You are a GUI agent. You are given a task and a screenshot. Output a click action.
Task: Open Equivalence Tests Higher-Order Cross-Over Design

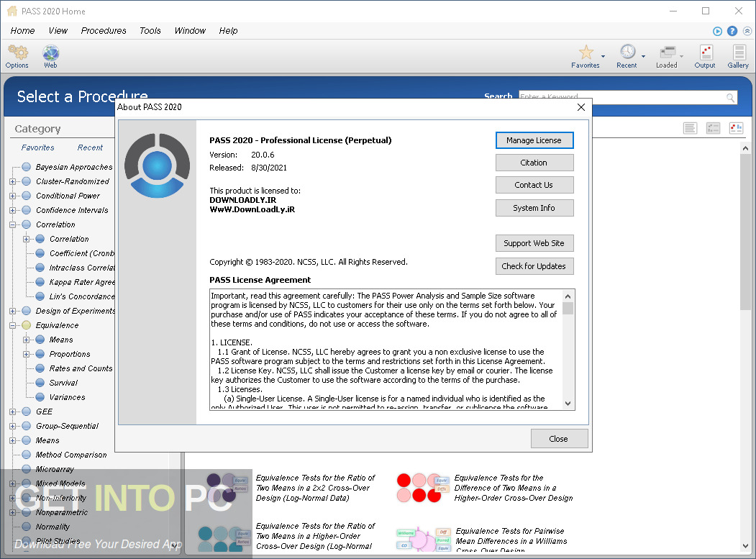(x=486, y=488)
